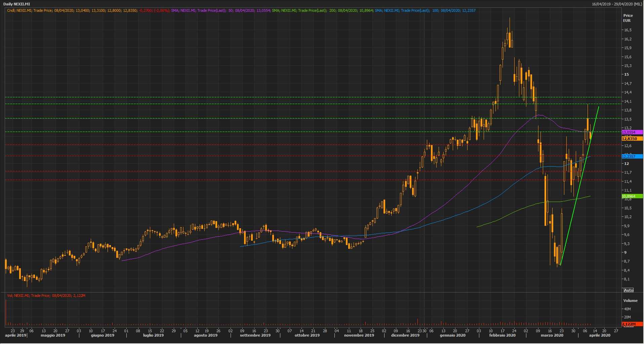Open the date range 16/04/2019 - 29/04/2020 selector

point(617,4)
